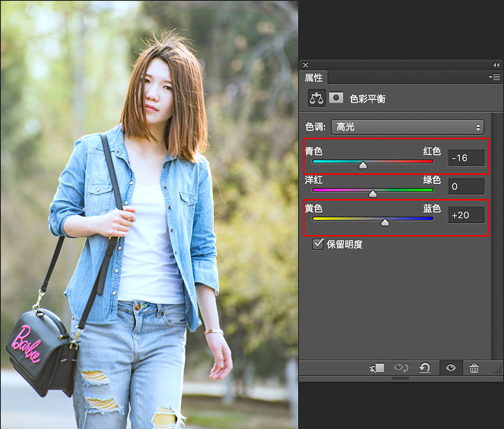Image resolution: width=504 pixels, height=429 pixels.
Task: Collapse the panel with the double arrow icon
Action: coord(496,65)
